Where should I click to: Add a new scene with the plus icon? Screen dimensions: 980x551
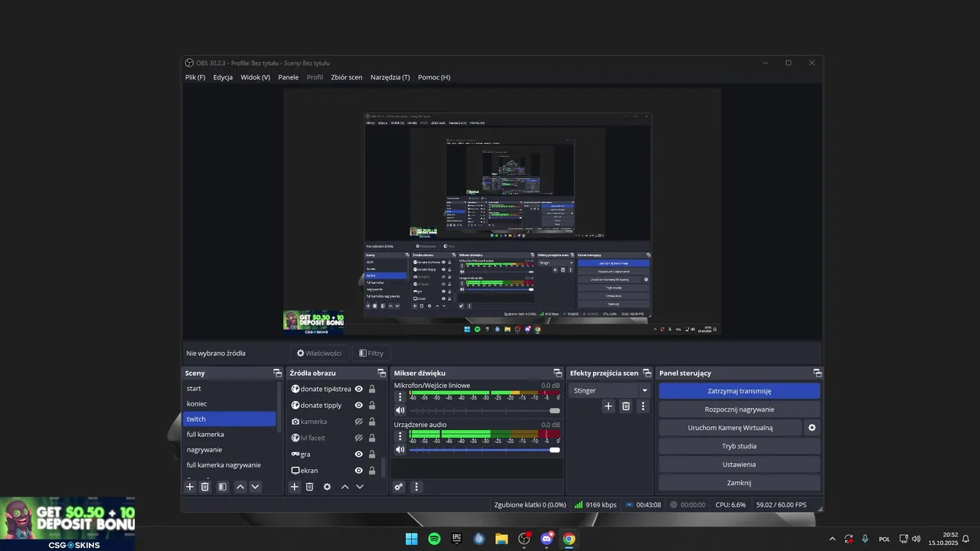190,487
